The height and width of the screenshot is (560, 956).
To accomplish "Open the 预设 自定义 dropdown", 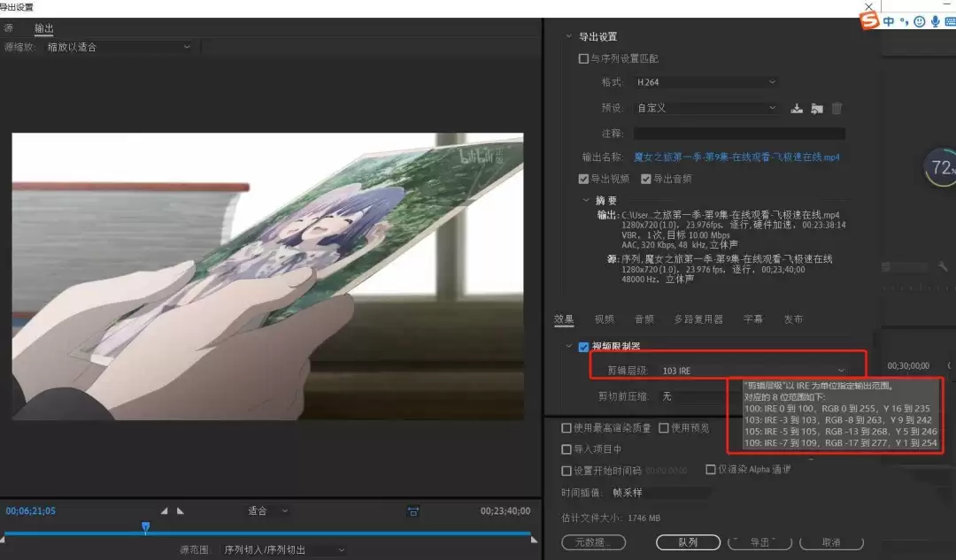I will (x=706, y=108).
